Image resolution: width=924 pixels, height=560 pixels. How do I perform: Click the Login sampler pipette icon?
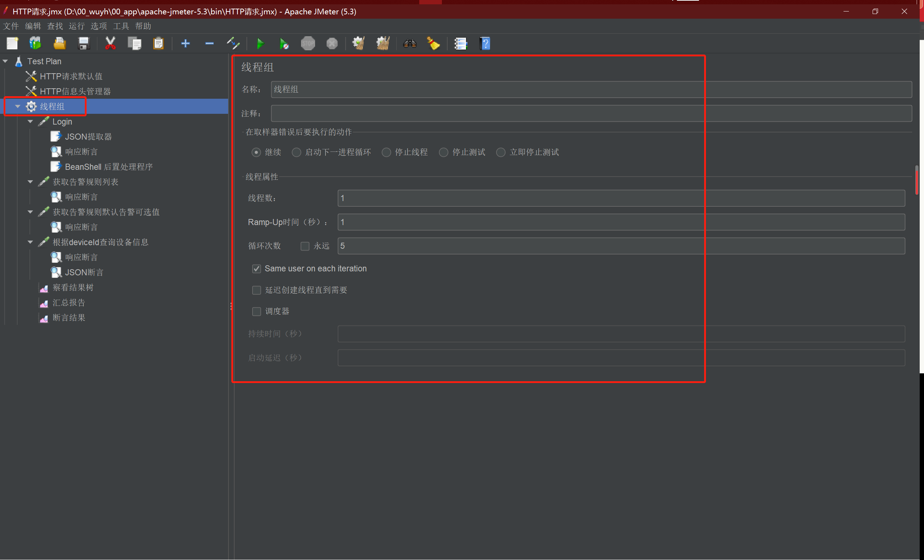coord(44,121)
